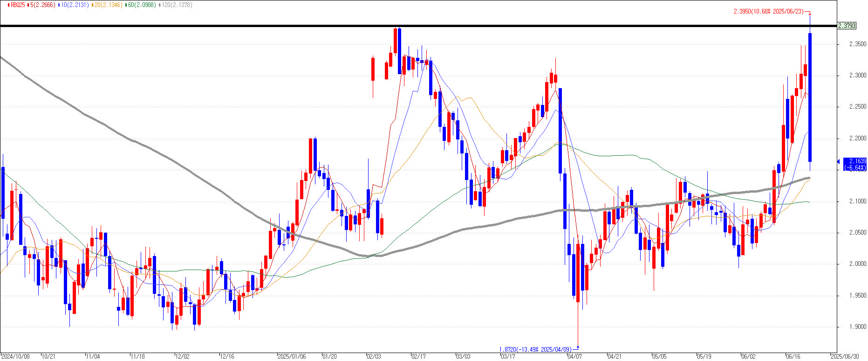
Task: Click the 2025/06/30 date axis label
Action: (x=845, y=356)
